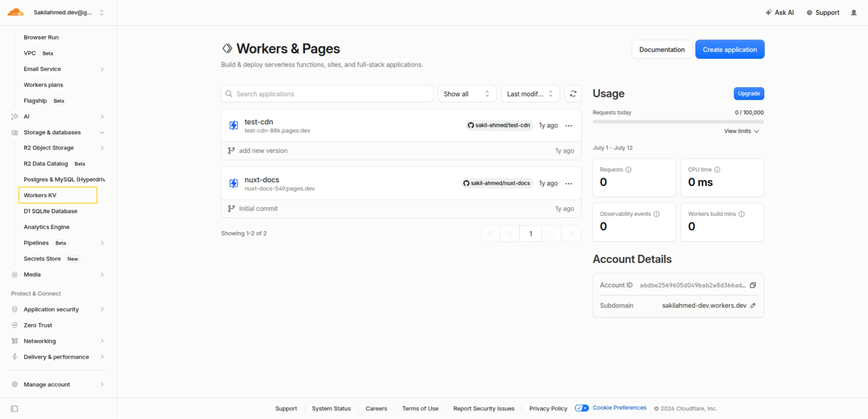The height and width of the screenshot is (419, 868).
Task: Click branch icon beside Initial commit
Action: click(x=231, y=209)
